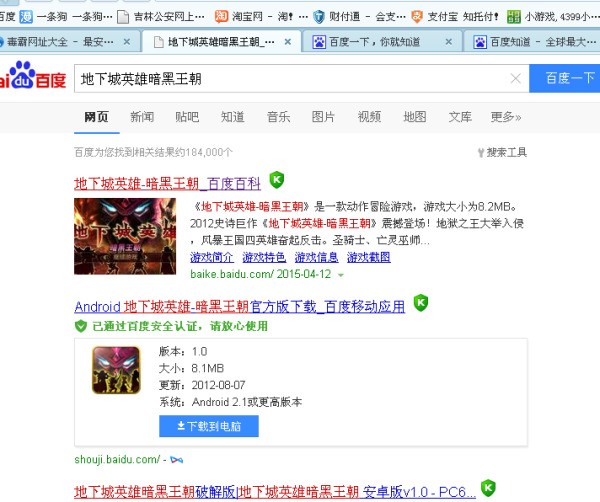The width and height of the screenshot is (600, 502).
Task: Open the 财付通 shield bookmark
Action: click(x=318, y=16)
